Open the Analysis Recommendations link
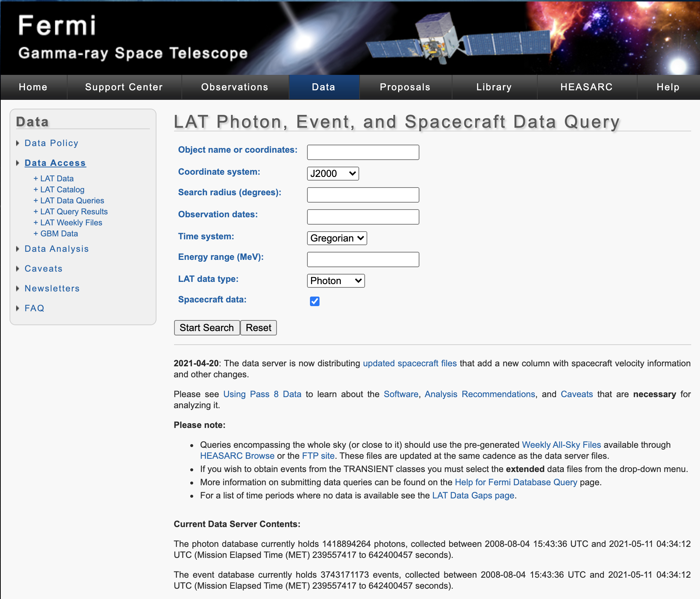The height and width of the screenshot is (599, 700). coord(480,394)
